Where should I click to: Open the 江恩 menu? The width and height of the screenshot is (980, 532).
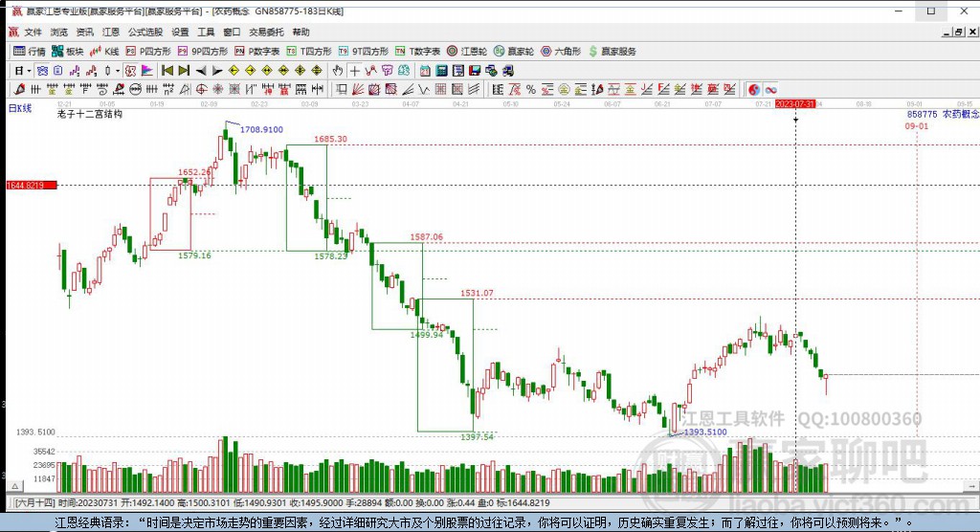click(111, 32)
